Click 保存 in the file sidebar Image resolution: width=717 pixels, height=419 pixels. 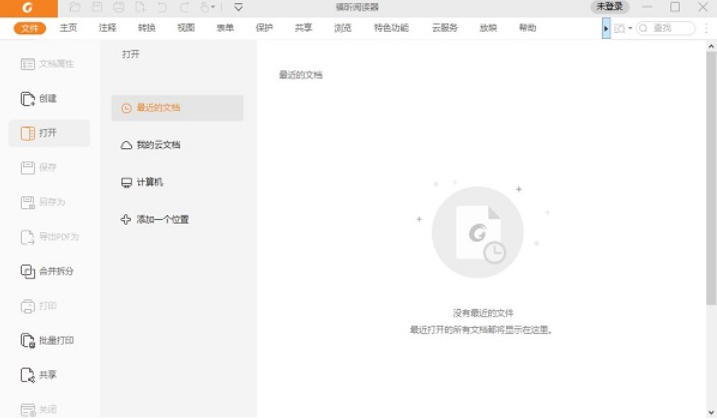point(48,167)
